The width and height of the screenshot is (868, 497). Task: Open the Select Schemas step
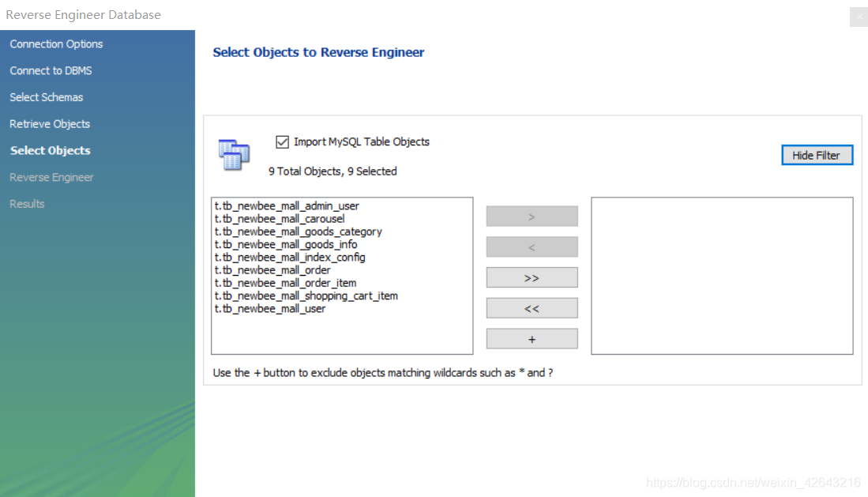tap(47, 97)
